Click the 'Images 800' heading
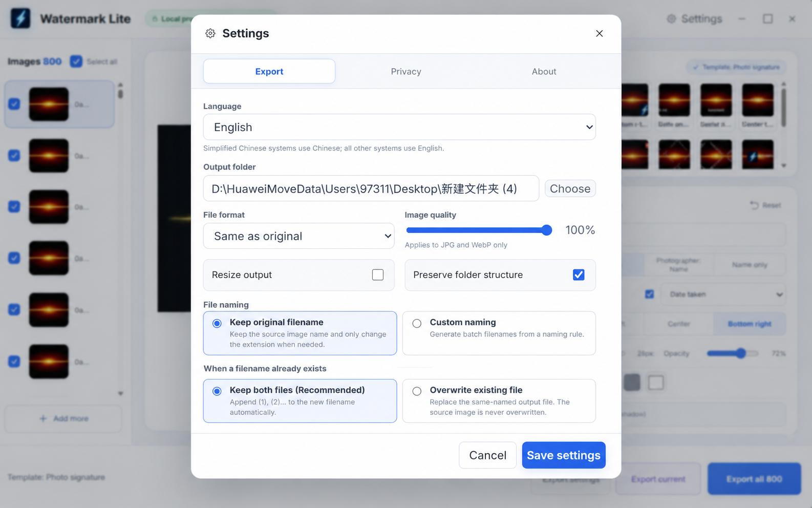Viewport: 812px width, 508px height. [x=35, y=61]
